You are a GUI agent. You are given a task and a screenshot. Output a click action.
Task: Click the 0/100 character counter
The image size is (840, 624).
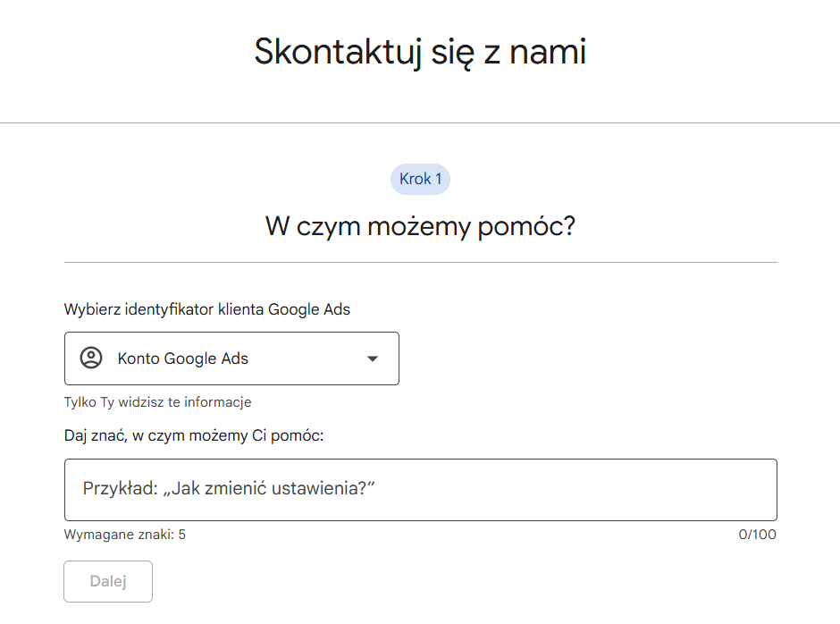tap(757, 535)
